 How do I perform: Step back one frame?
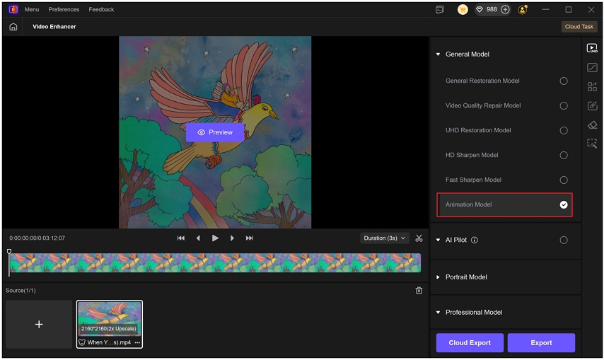tap(198, 238)
